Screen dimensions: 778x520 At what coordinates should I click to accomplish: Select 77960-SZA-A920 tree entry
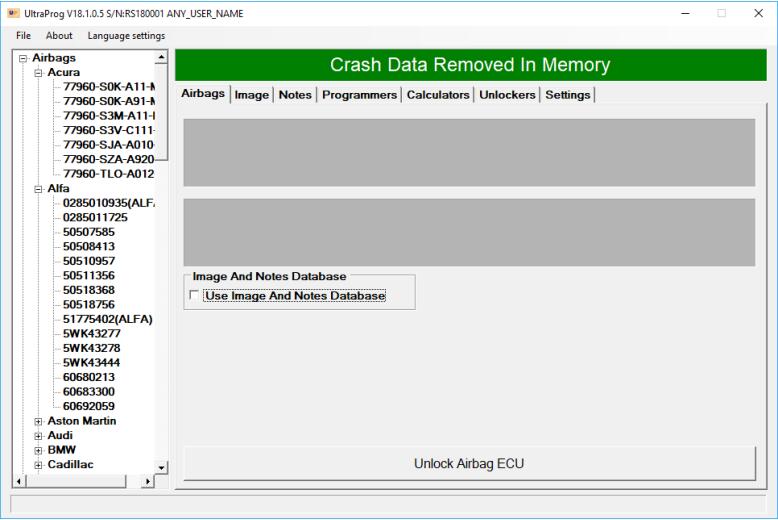[x=109, y=159]
